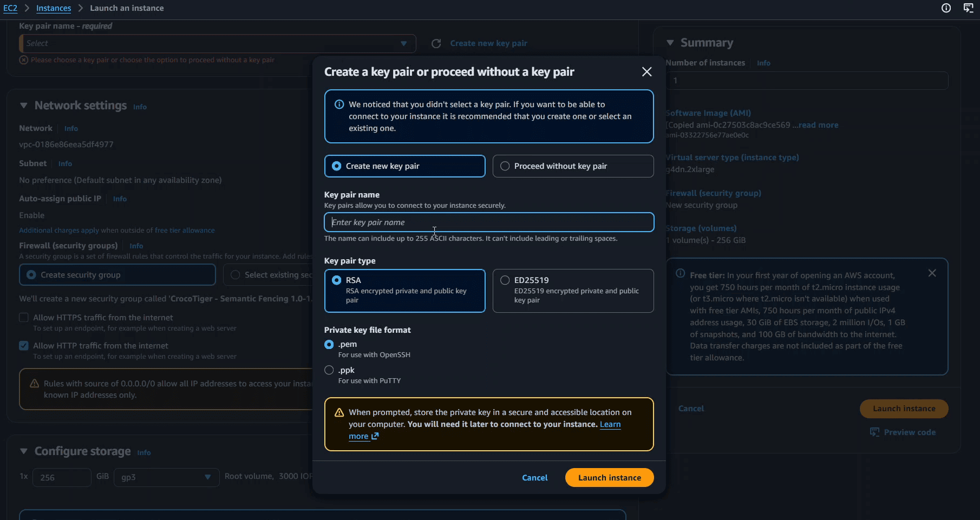Launch AWS CloudShell from the top bar

969,8
